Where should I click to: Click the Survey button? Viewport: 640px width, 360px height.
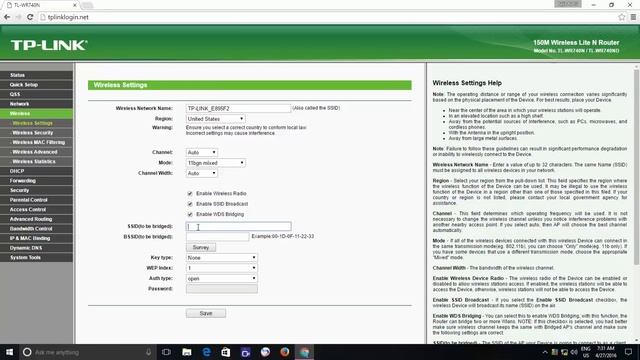201,247
